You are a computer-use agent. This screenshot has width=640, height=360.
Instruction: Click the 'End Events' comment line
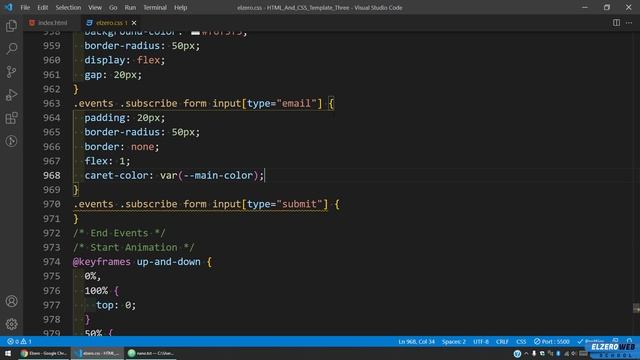pyautogui.click(x=119, y=233)
